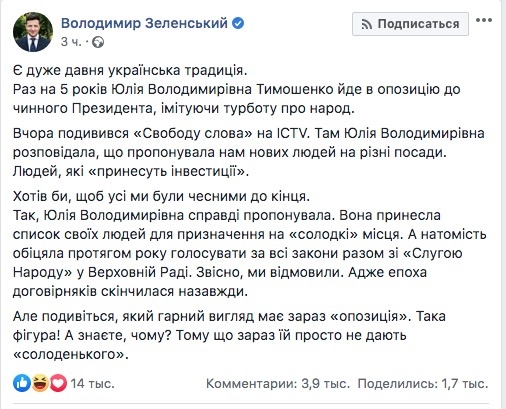506x409 pixels.
Task: Open Комментарии: 3,9 тыс. comments
Action: pyautogui.click(x=278, y=384)
